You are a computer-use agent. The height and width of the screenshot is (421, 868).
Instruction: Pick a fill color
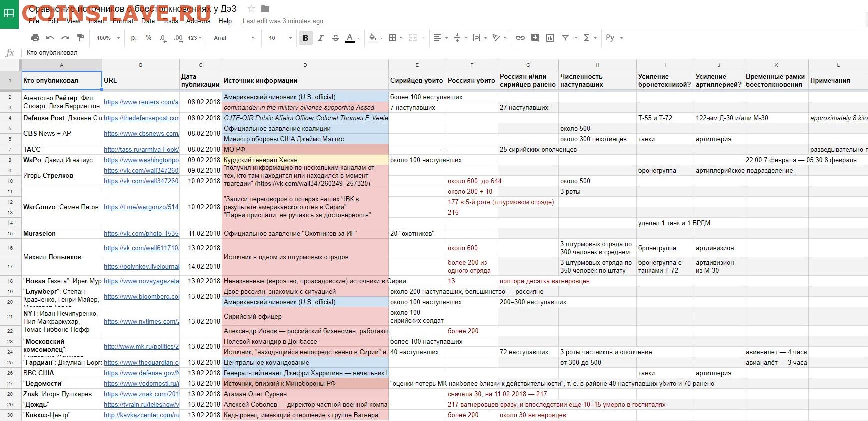373,38
